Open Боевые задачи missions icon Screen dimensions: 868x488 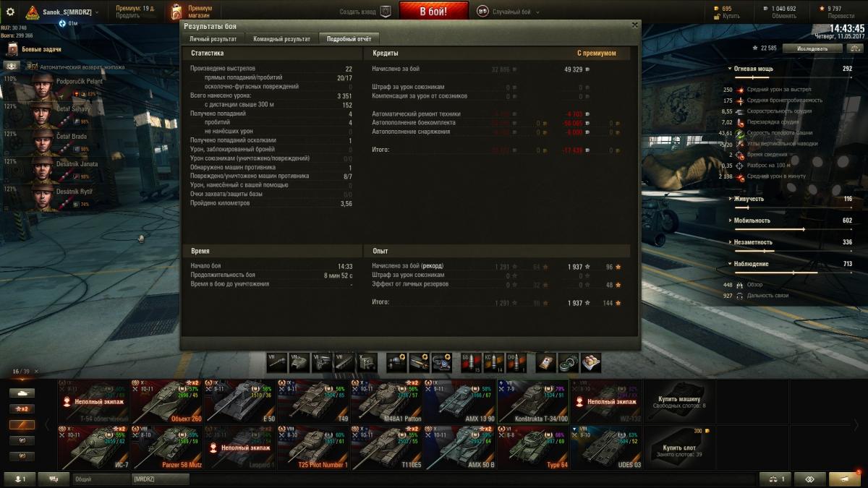coord(12,49)
